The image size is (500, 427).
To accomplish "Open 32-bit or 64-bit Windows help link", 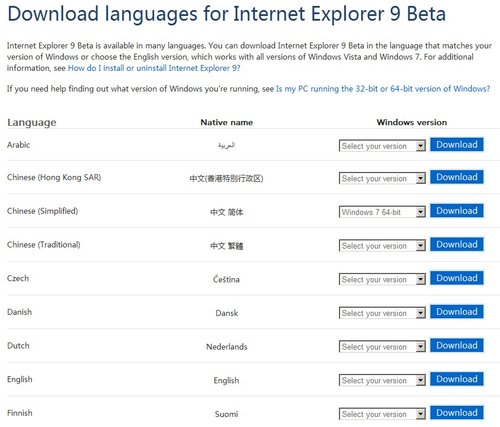I will (x=383, y=89).
